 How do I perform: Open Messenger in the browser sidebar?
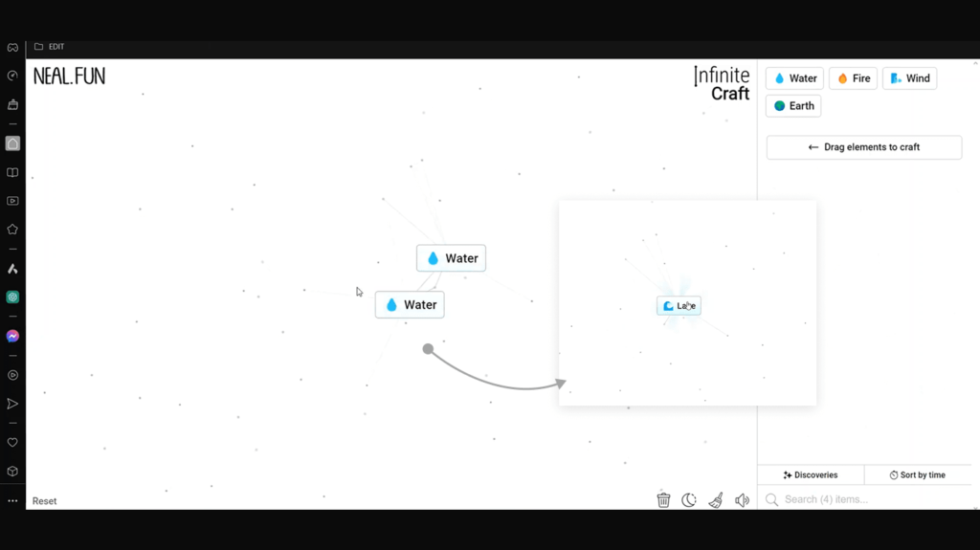[x=12, y=336]
